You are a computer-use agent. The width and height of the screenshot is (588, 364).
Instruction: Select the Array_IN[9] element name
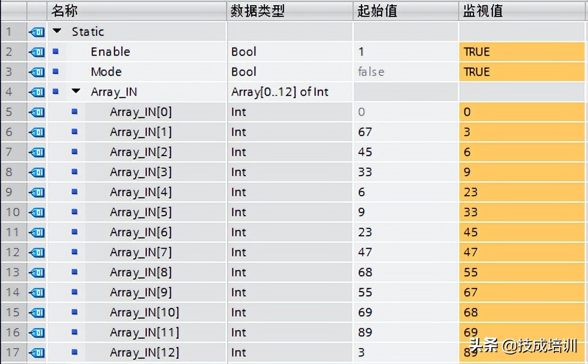(x=140, y=293)
